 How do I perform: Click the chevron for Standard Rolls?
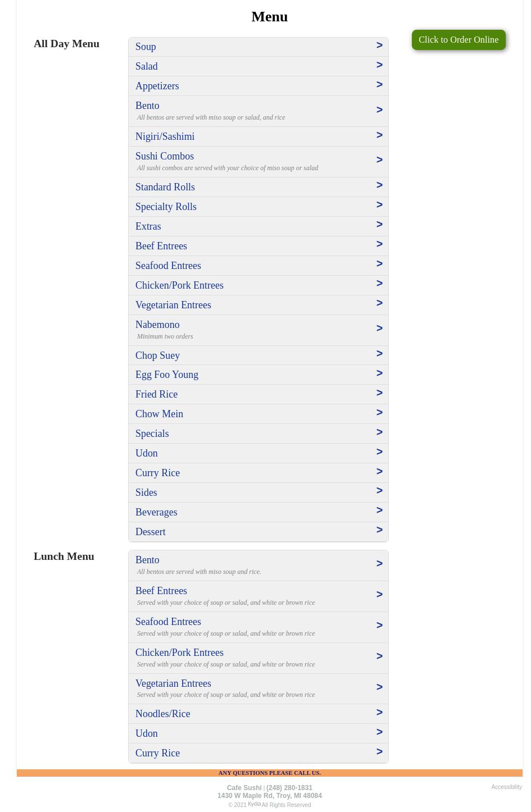coord(379,185)
